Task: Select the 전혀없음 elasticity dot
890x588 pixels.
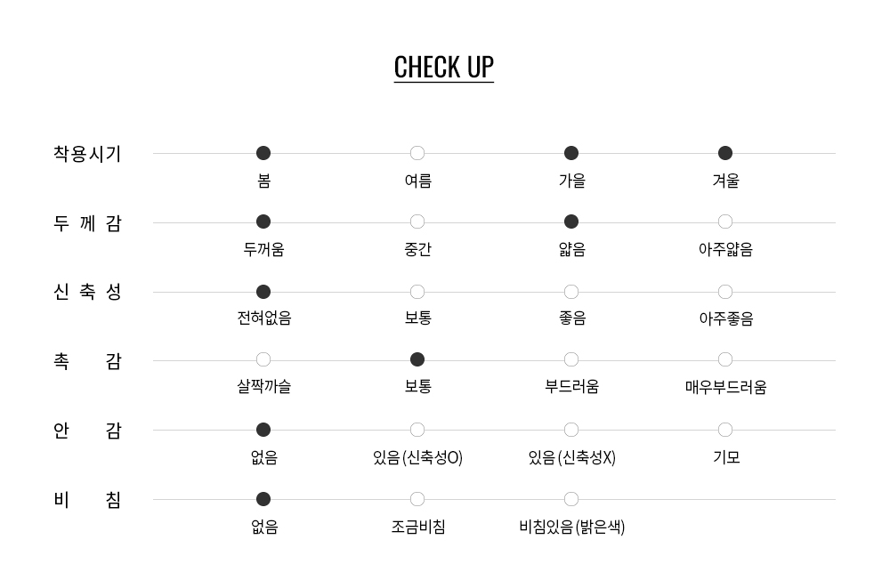Action: 263,292
